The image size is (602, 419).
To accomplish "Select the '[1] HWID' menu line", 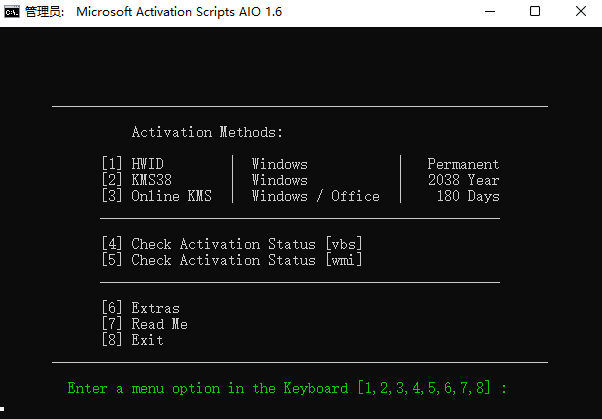I will pos(133,164).
